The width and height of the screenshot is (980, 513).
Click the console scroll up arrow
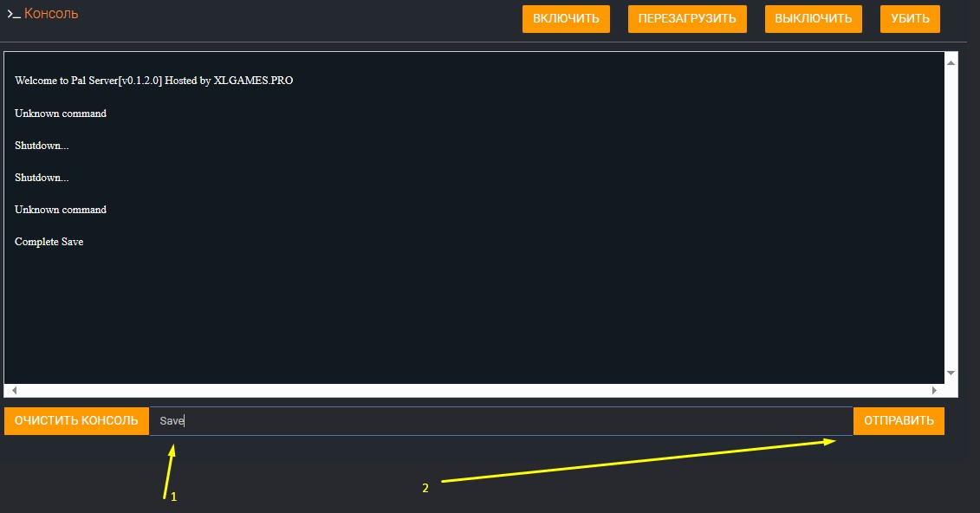[951, 63]
